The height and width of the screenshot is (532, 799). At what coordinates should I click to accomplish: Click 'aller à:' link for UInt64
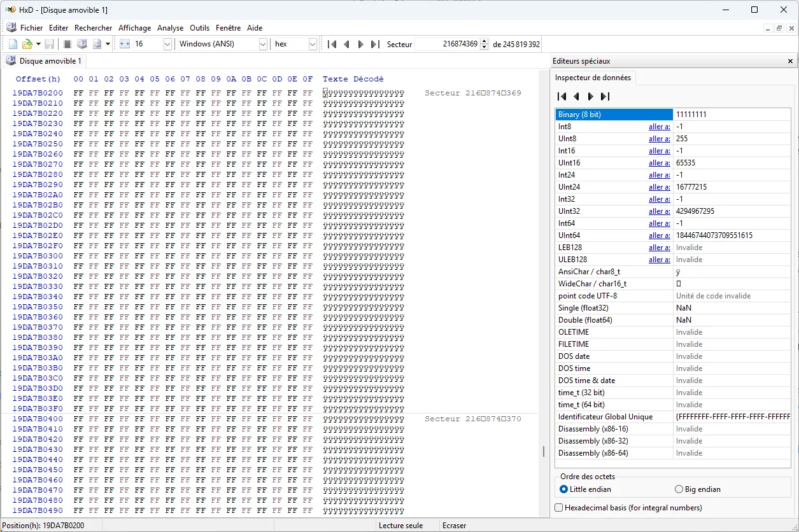tap(659, 235)
